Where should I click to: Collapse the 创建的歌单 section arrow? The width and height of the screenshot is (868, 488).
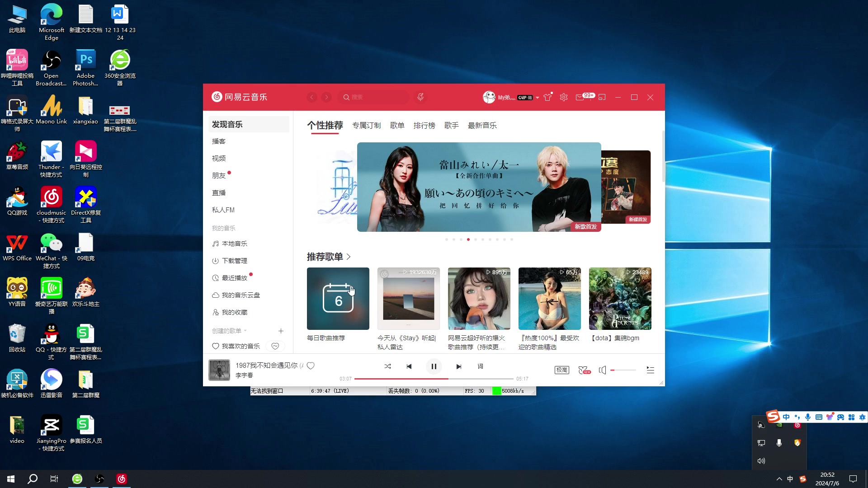(x=245, y=331)
